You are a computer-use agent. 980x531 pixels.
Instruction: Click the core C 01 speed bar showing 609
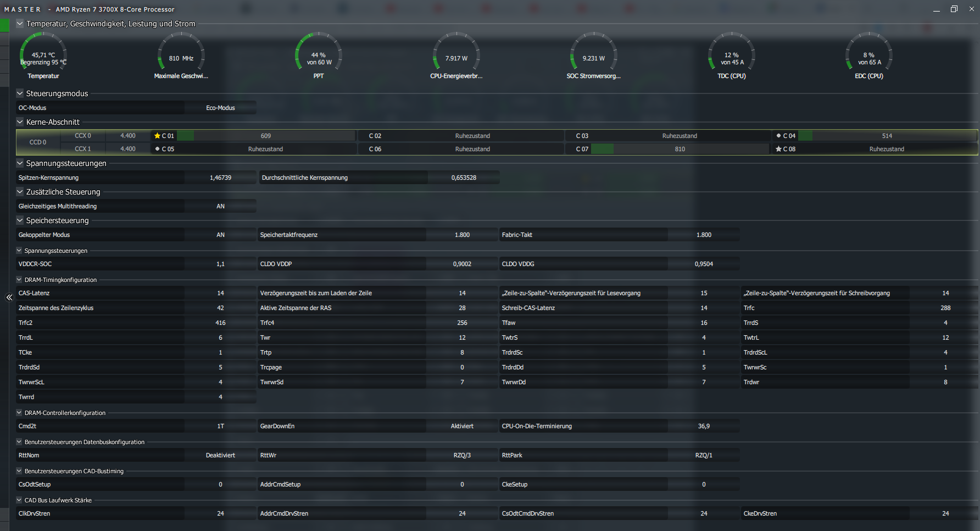[x=266, y=136]
